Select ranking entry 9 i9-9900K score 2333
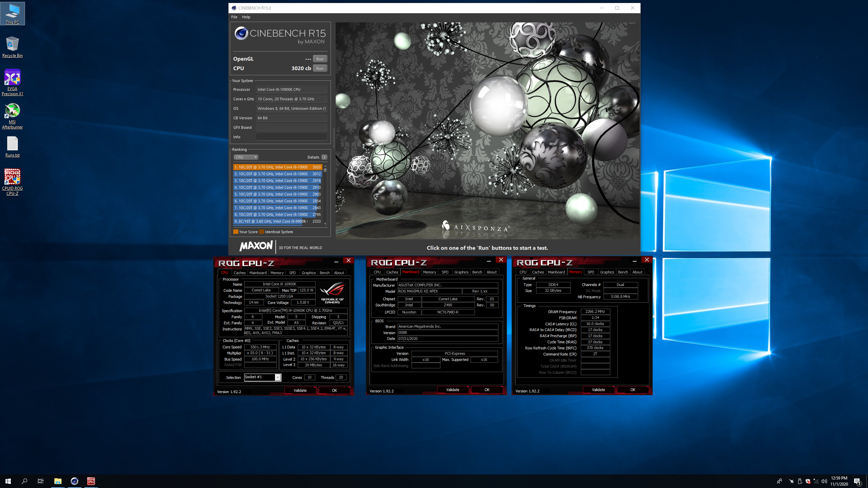 pyautogui.click(x=277, y=221)
